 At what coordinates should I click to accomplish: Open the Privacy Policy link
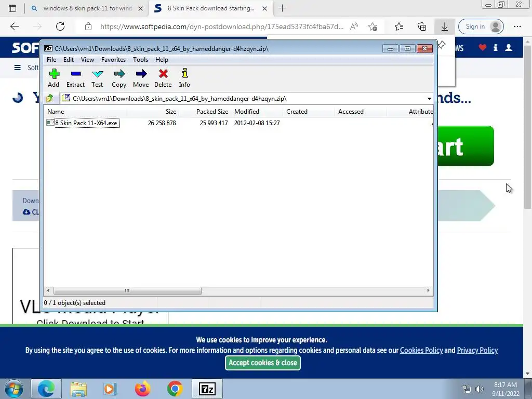pyautogui.click(x=477, y=350)
